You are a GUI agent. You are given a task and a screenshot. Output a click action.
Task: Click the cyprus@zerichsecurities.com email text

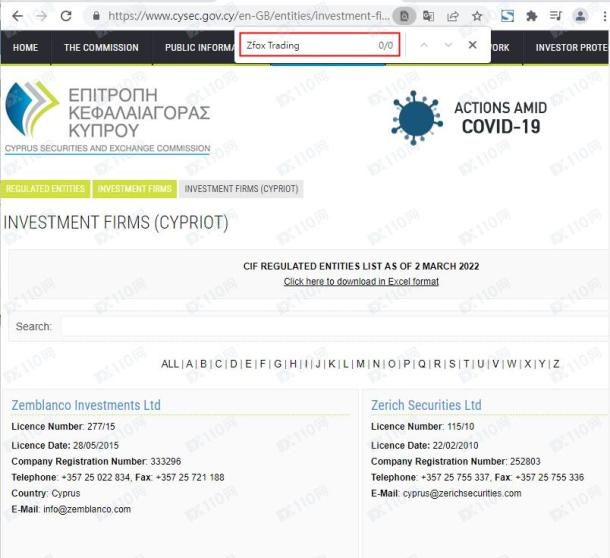tap(462, 493)
